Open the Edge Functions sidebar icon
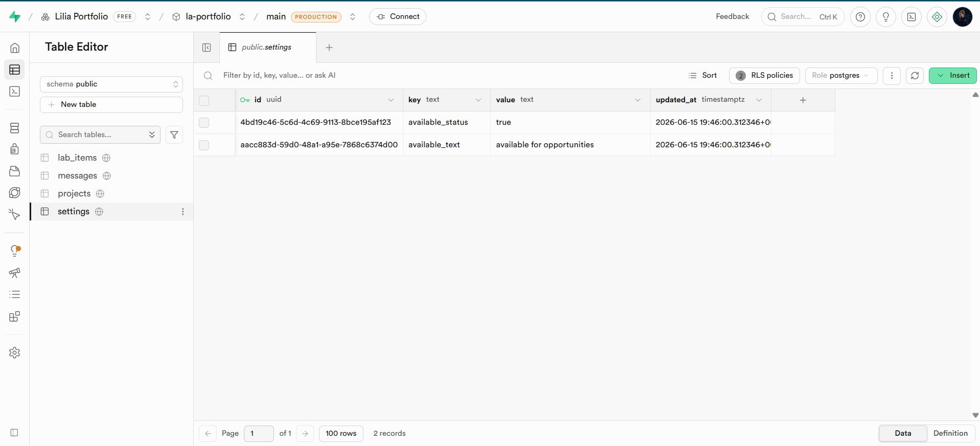The image size is (980, 446). tap(15, 193)
